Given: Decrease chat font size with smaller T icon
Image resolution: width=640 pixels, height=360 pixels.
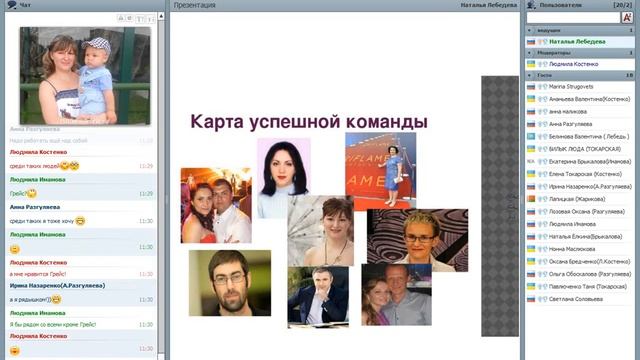Looking at the screenshot, I should coord(150,19).
